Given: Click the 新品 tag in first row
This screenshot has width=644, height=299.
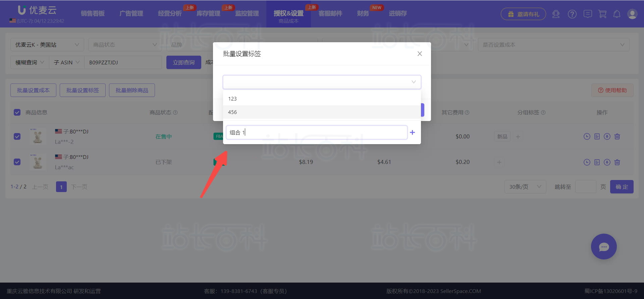Looking at the screenshot, I should click(502, 136).
